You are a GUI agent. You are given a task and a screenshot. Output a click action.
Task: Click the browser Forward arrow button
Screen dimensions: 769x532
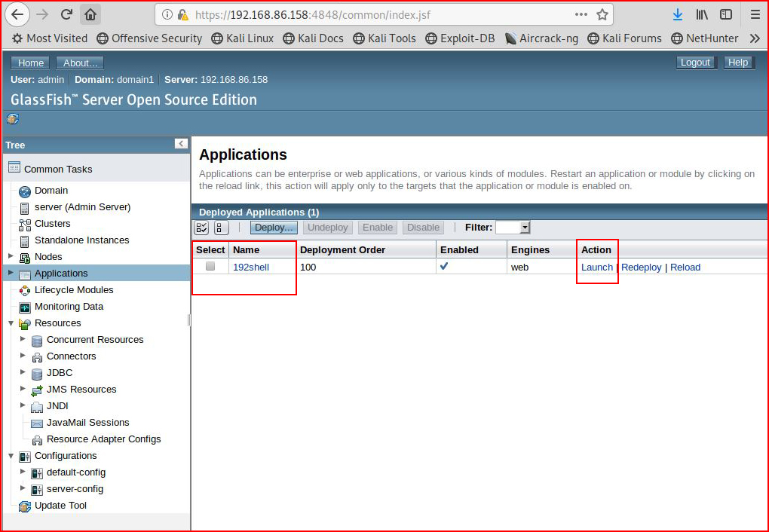pos(42,15)
